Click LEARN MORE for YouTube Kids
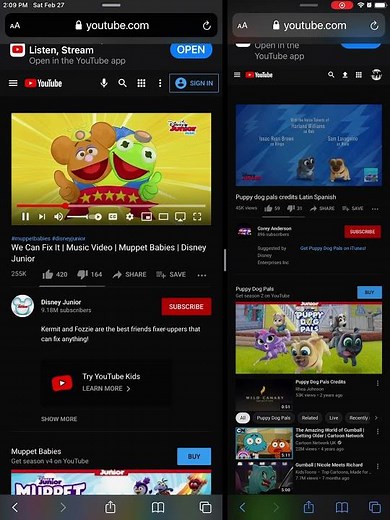The width and height of the screenshot is (390, 520). (106, 388)
